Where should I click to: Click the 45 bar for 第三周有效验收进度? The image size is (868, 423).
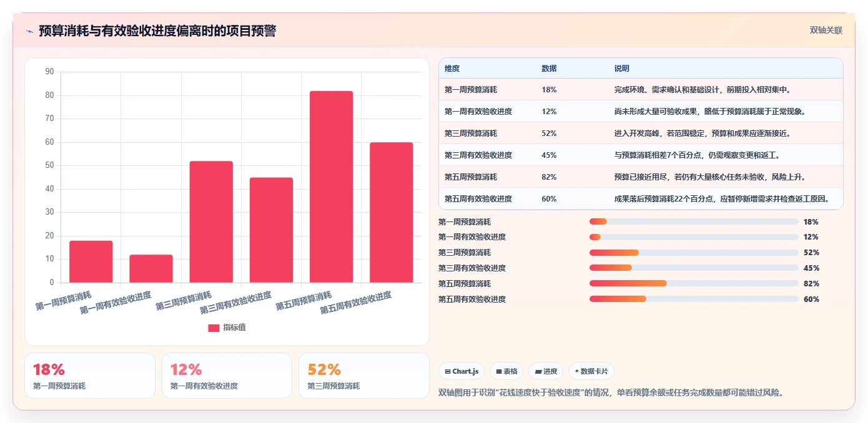click(x=271, y=230)
